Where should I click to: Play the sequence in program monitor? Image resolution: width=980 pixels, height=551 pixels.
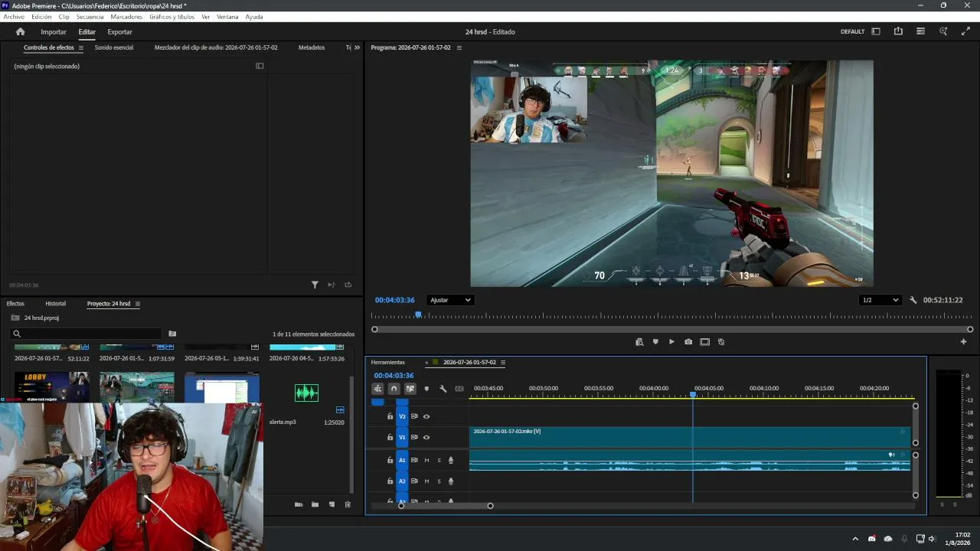tap(671, 342)
